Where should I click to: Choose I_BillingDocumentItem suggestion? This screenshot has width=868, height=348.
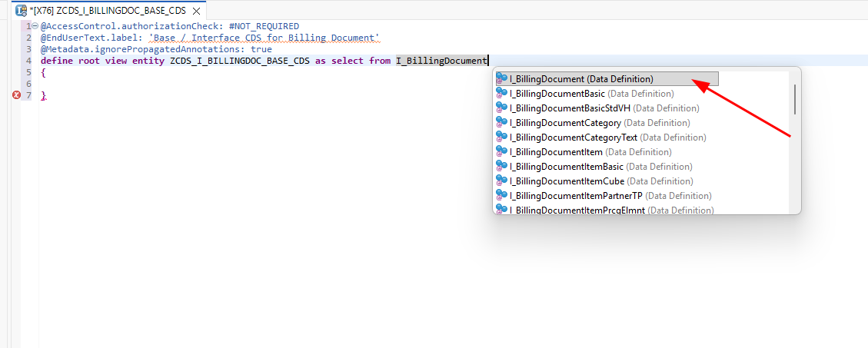pyautogui.click(x=590, y=151)
